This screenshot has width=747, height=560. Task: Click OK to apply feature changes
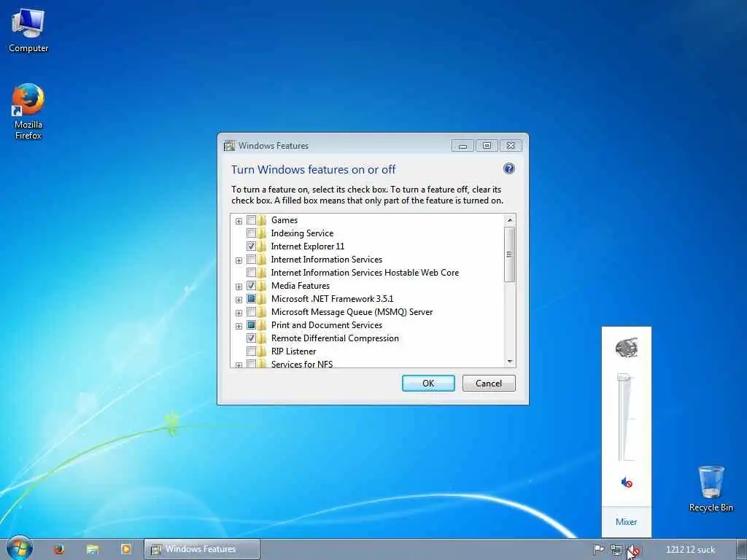[x=428, y=384]
